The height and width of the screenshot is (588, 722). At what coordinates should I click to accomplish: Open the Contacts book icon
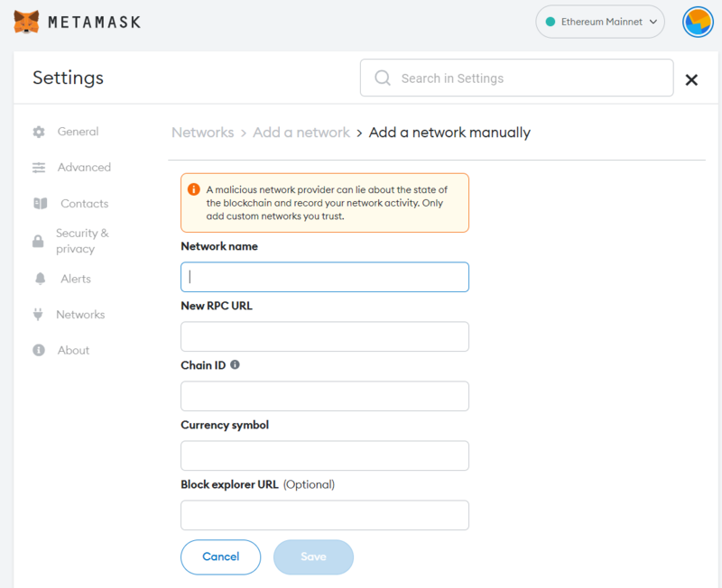point(40,204)
